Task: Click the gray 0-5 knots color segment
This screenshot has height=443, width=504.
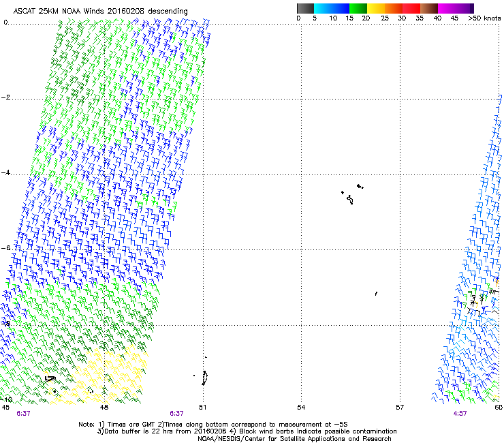Action: (x=305, y=8)
